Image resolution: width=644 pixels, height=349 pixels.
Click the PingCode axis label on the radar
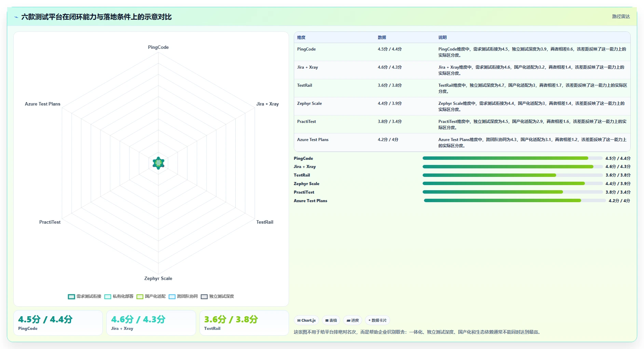point(158,47)
